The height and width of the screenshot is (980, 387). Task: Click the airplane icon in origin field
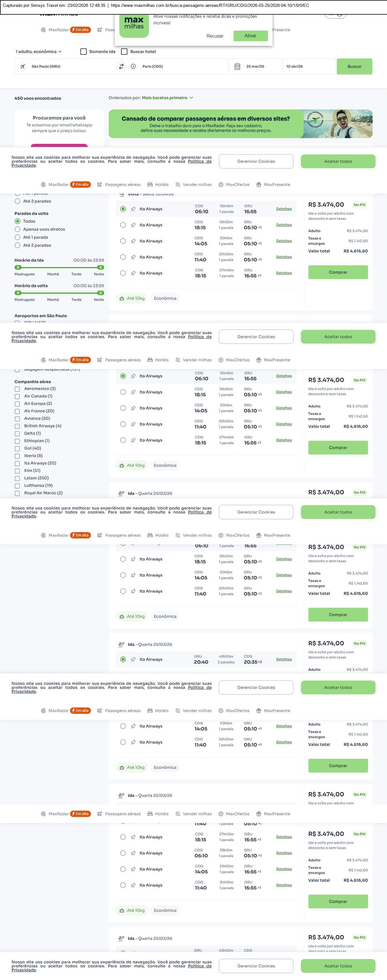(23, 66)
